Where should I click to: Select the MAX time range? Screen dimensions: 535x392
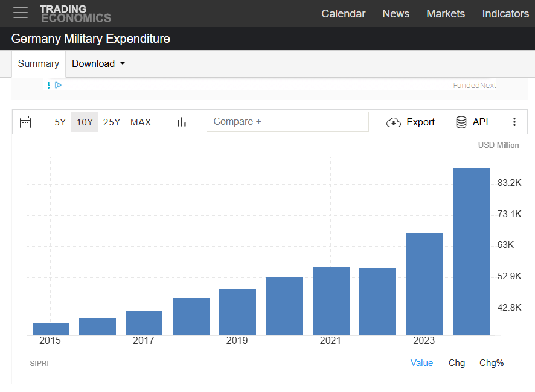click(140, 122)
